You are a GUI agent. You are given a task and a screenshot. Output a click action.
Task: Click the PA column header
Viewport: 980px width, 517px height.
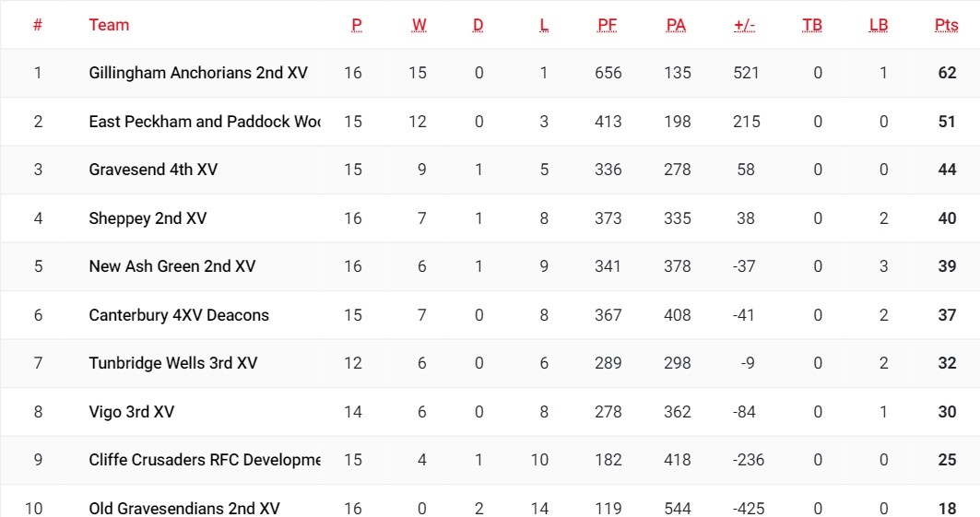676,25
